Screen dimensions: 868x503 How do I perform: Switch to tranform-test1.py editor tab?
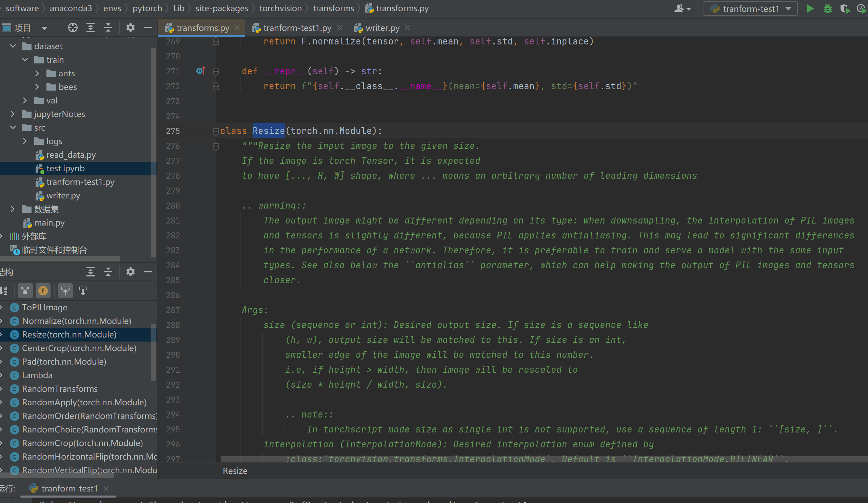[297, 28]
